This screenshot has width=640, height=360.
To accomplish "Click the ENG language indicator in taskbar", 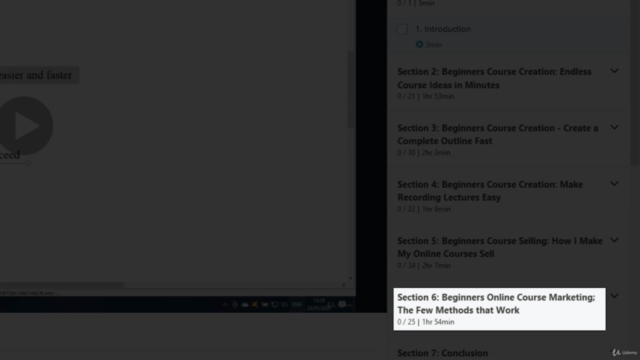I will pyautogui.click(x=297, y=304).
